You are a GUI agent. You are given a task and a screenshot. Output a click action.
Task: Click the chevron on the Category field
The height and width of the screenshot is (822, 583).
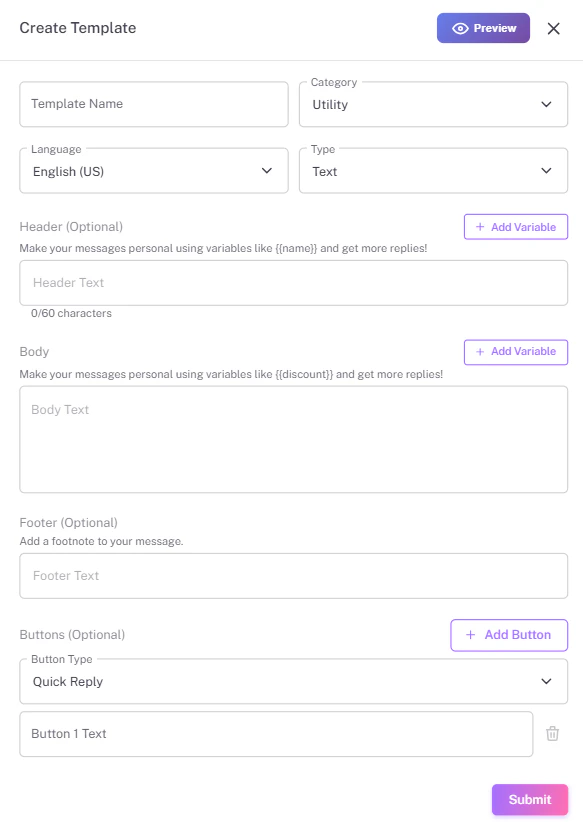point(547,104)
